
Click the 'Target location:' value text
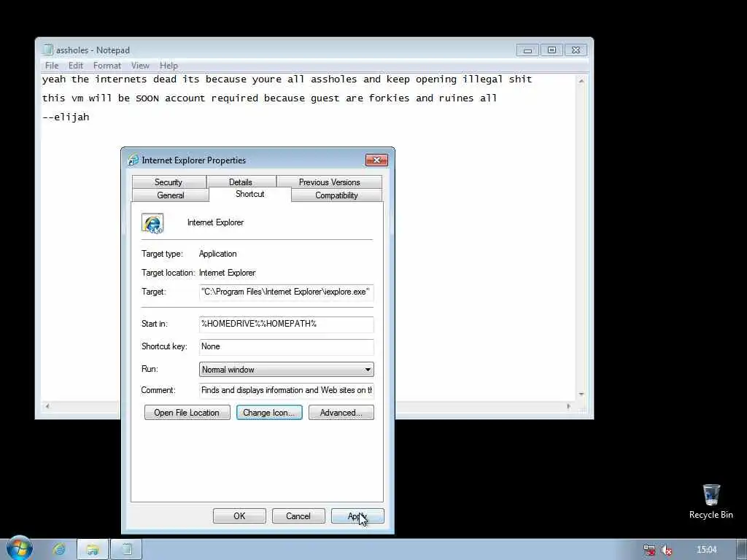coord(228,273)
